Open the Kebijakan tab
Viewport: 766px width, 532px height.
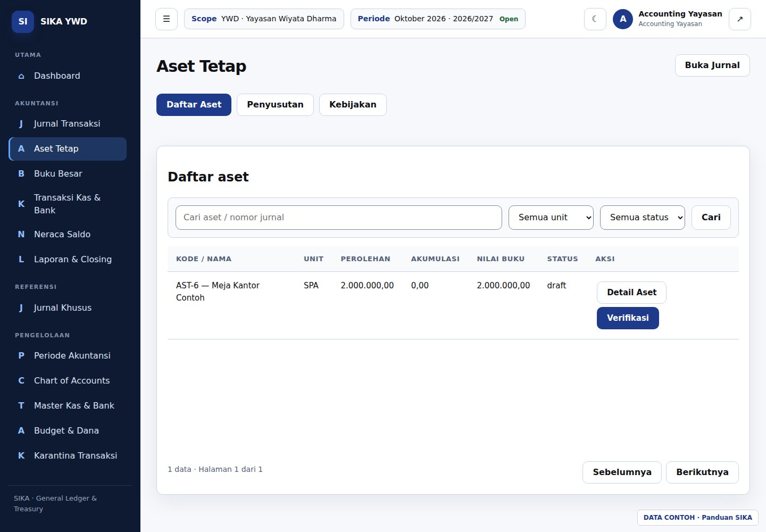pos(353,105)
